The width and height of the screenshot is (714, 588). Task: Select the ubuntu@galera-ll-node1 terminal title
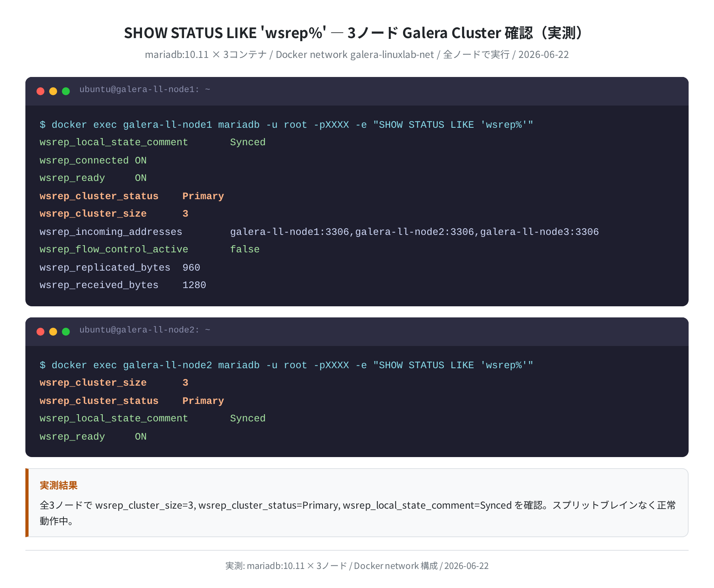coord(145,90)
